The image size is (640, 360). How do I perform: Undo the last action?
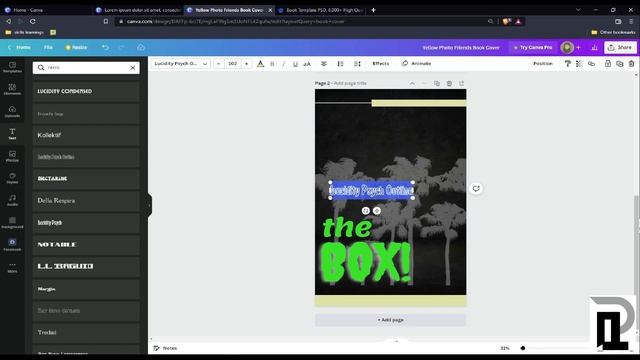[105, 47]
